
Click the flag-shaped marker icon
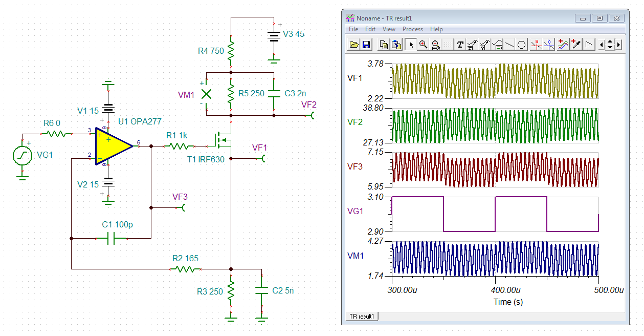pyautogui.click(x=589, y=45)
